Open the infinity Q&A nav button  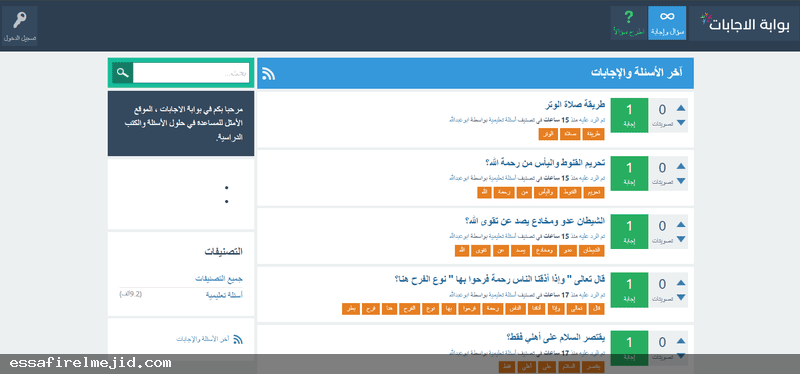(667, 23)
